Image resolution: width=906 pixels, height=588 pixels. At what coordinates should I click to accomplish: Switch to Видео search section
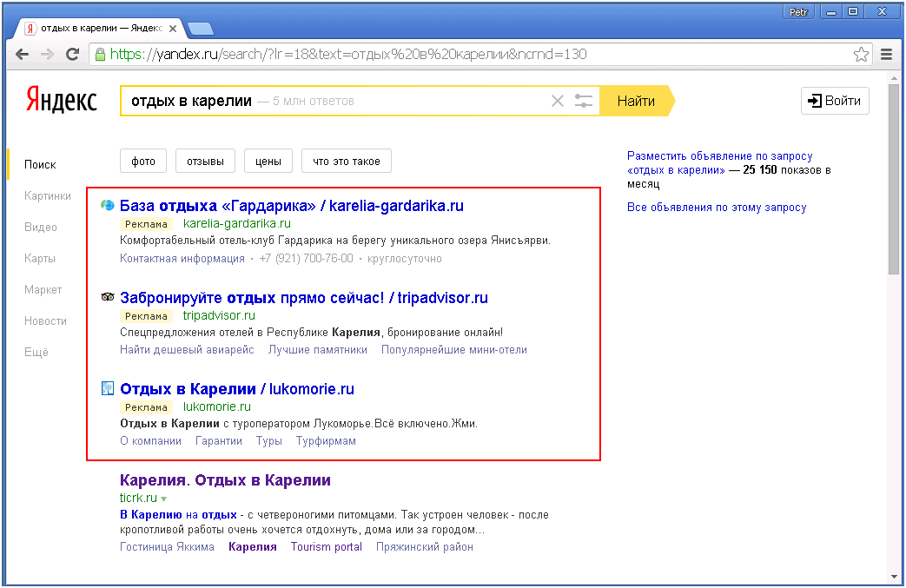pos(41,227)
